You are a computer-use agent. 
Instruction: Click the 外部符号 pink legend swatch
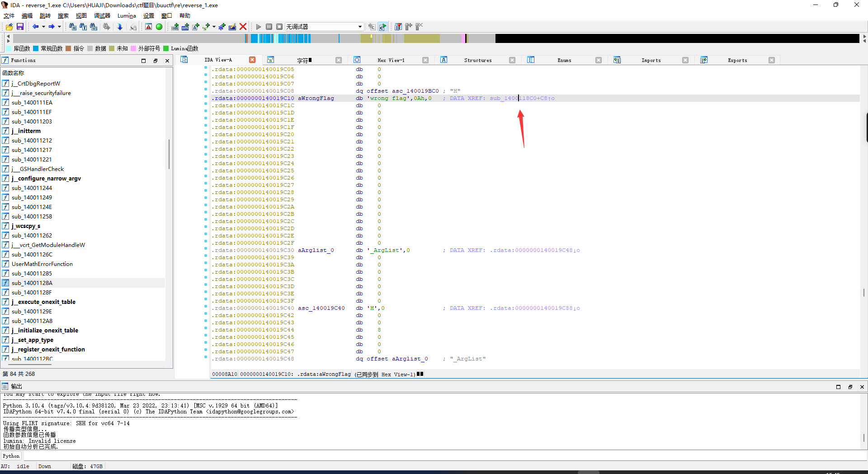[x=133, y=48]
